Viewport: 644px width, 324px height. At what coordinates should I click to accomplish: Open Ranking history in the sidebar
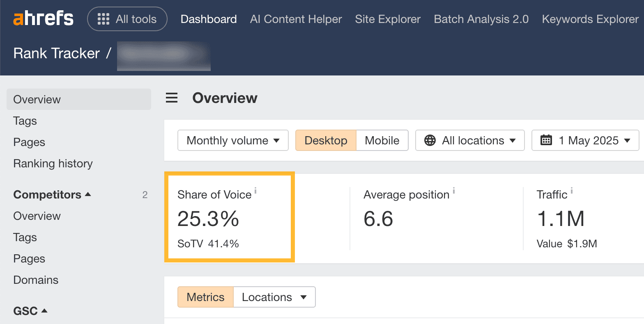(53, 164)
